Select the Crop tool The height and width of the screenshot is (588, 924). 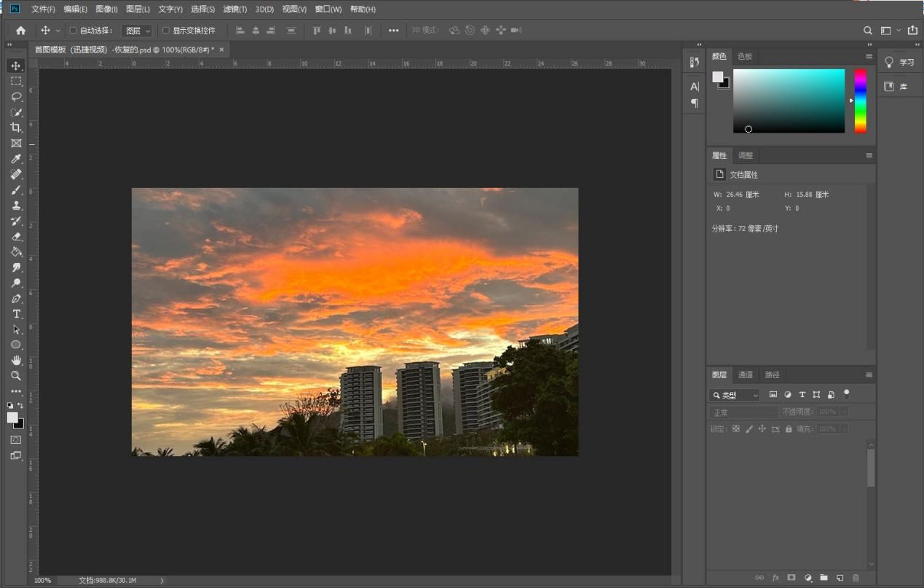point(16,128)
